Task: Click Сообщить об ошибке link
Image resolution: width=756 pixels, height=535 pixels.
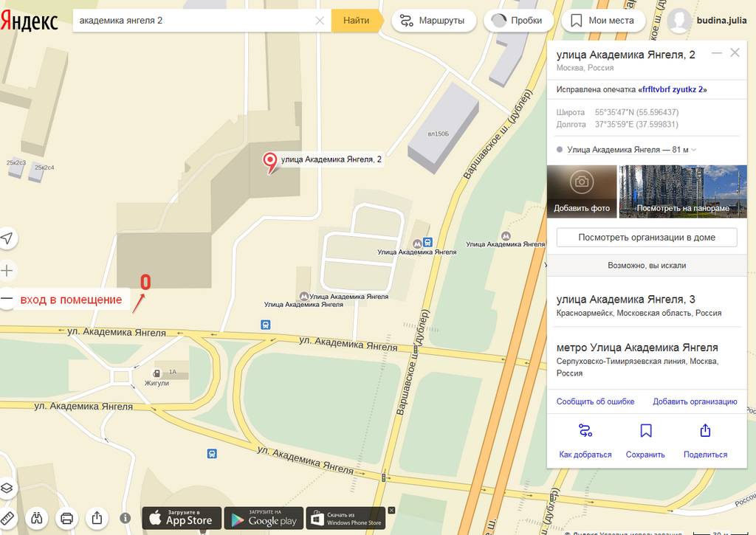Action: [x=595, y=401]
